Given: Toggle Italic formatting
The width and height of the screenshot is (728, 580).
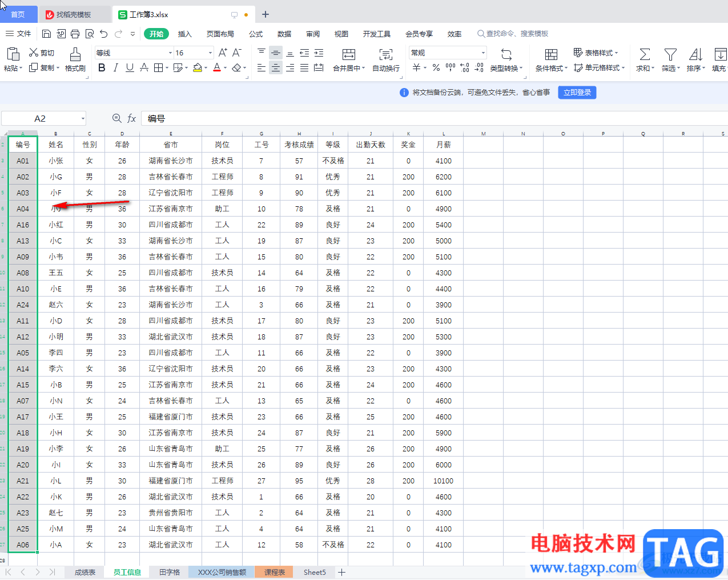Looking at the screenshot, I should [116, 68].
